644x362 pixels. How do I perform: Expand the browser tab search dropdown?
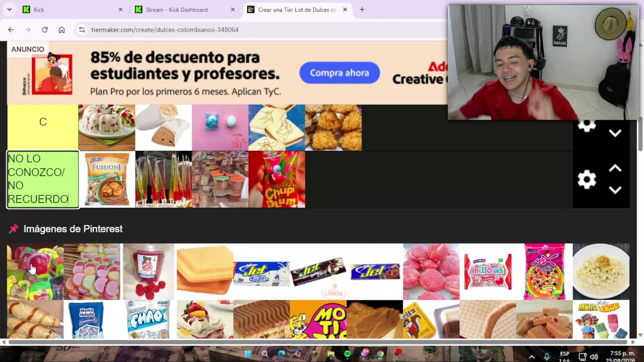tap(9, 10)
